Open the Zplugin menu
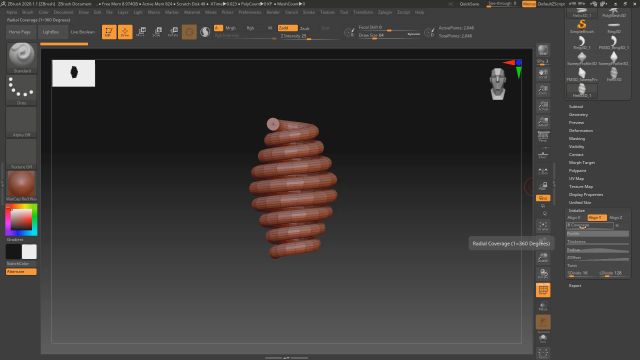The image size is (640, 360). tap(385, 12)
